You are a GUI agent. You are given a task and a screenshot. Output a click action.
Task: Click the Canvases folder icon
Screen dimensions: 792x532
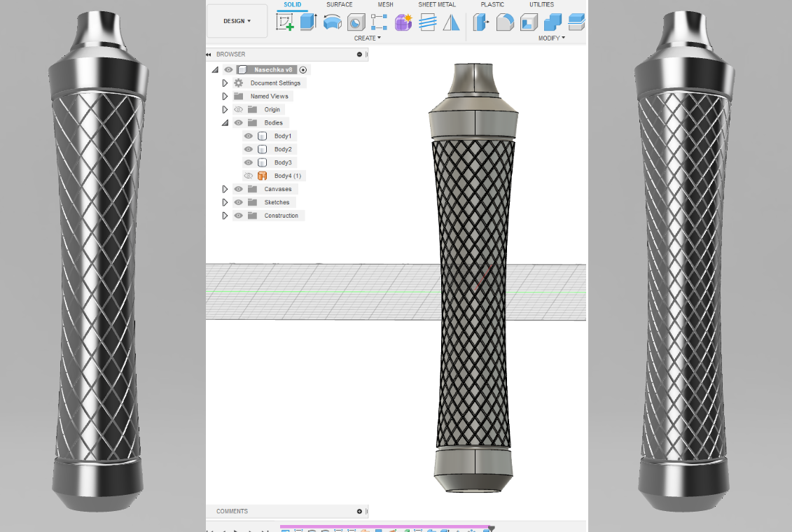pyautogui.click(x=253, y=189)
